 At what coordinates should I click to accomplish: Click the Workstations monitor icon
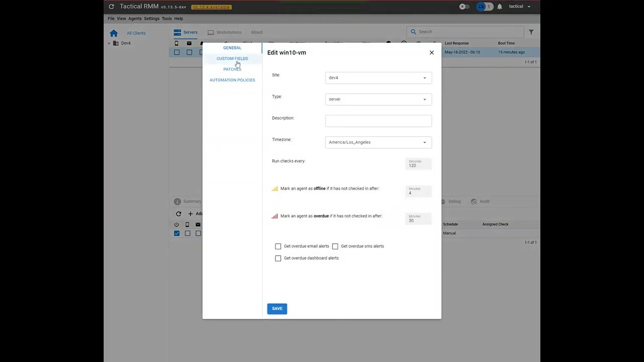(211, 32)
